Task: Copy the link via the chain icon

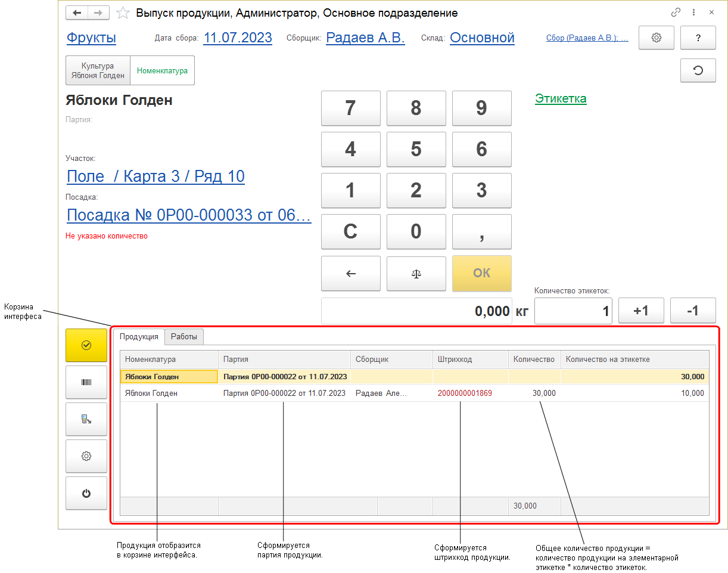Action: pyautogui.click(x=676, y=13)
